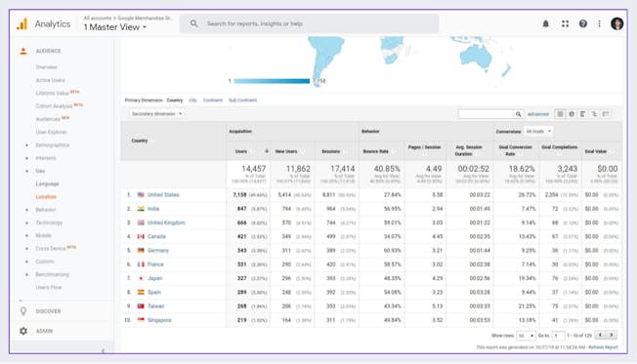
Task: Click the map color scale legend bar
Action: point(272,81)
